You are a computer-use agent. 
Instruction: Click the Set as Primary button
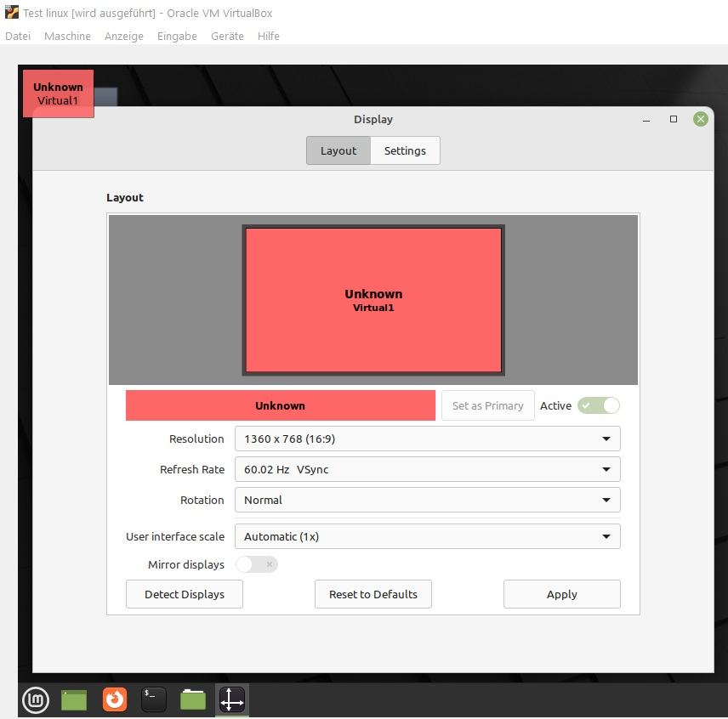coord(487,405)
